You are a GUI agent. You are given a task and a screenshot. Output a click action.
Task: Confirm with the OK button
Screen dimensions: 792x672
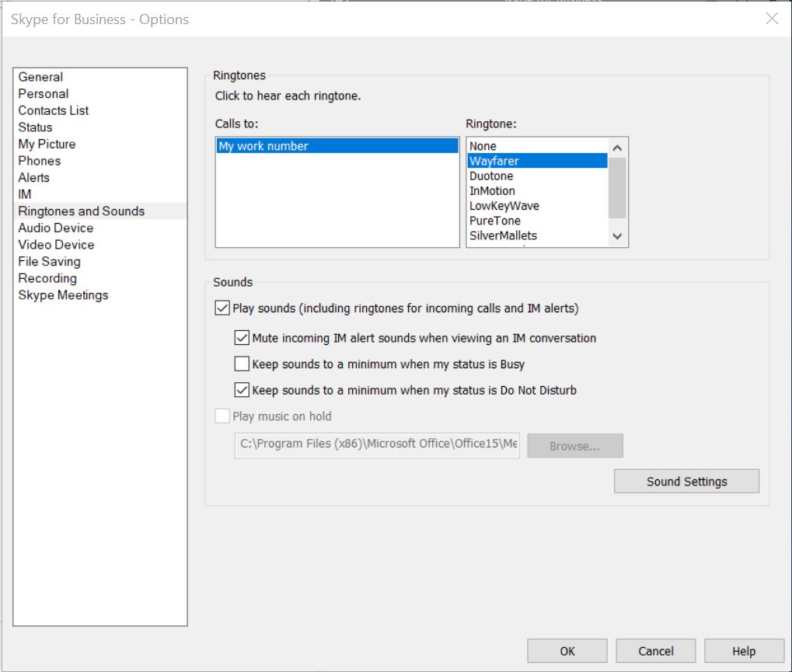(x=567, y=651)
